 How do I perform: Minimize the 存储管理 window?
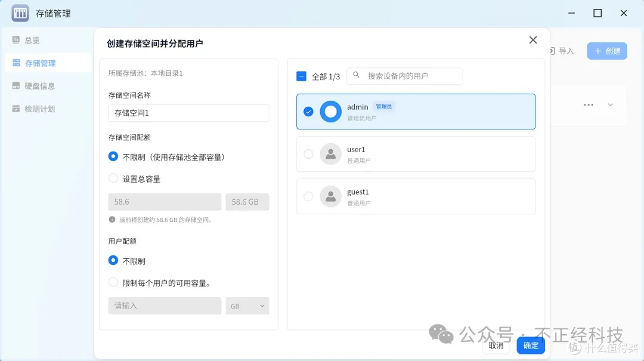click(x=571, y=13)
